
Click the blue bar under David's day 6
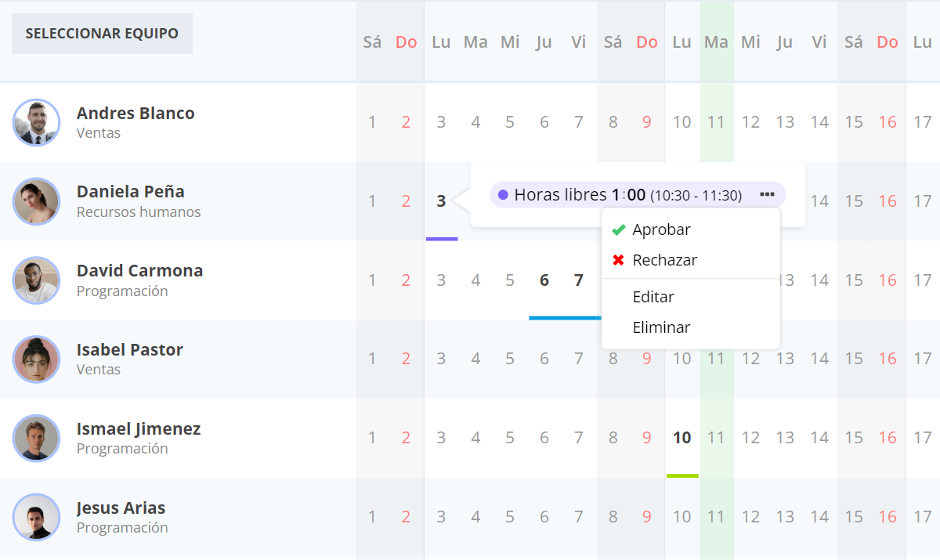pos(545,317)
